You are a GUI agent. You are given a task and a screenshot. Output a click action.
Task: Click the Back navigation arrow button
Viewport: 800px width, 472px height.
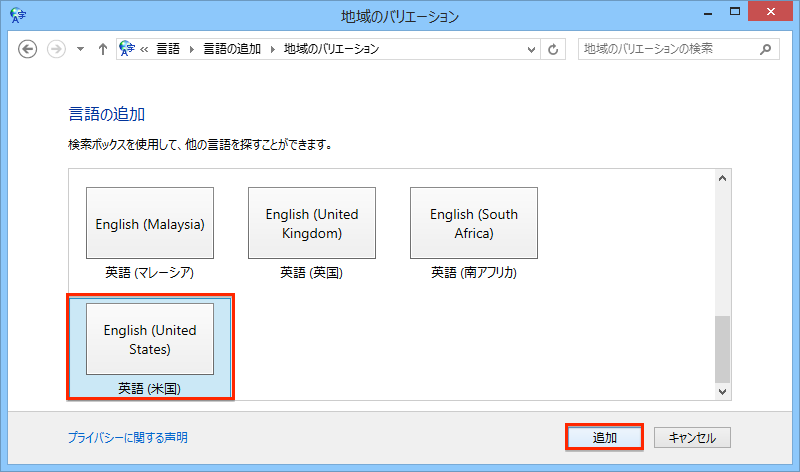point(28,49)
